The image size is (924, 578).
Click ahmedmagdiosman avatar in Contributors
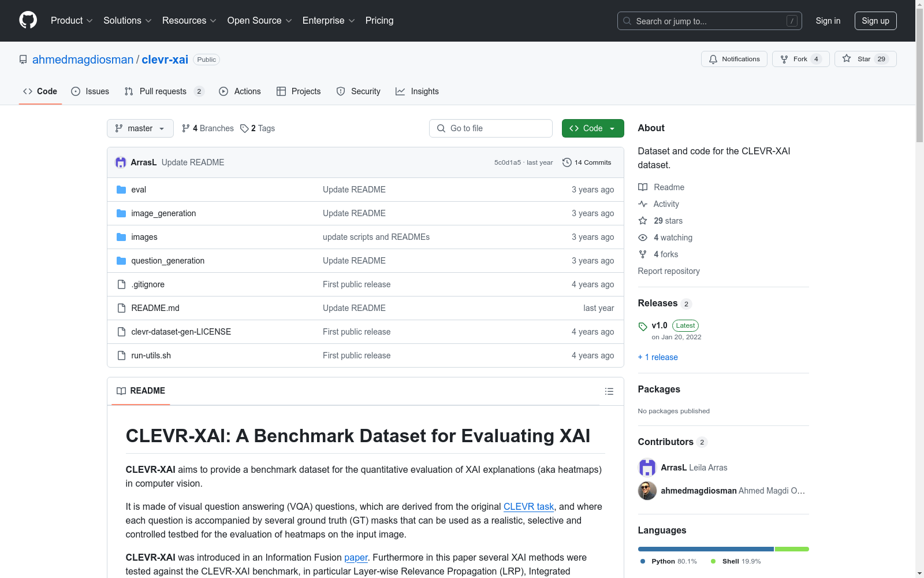647,491
